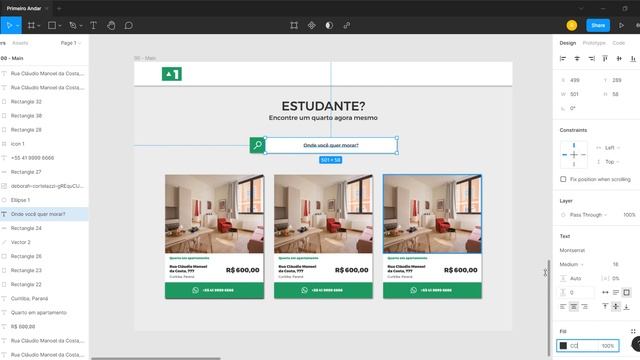
Task: Click the Align left icon
Action: [563, 59]
